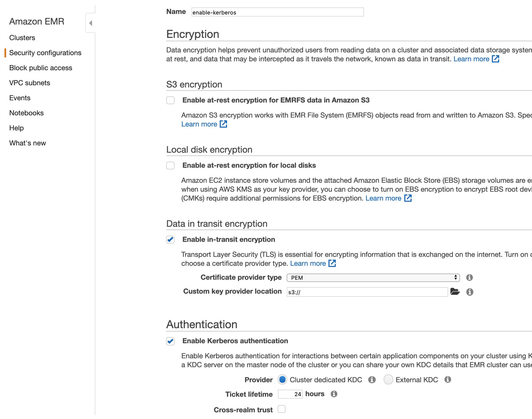Select the External KDC radio button
The width and height of the screenshot is (532, 419).
click(x=388, y=380)
